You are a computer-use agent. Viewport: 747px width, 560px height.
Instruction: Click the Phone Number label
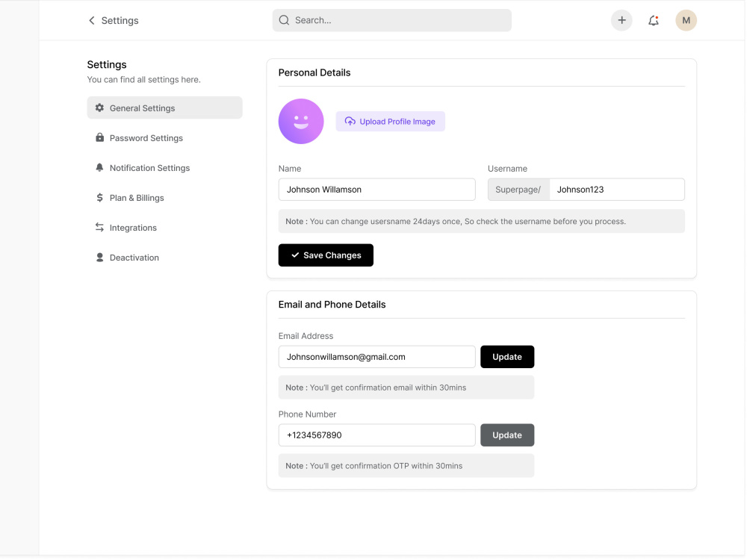click(x=307, y=414)
